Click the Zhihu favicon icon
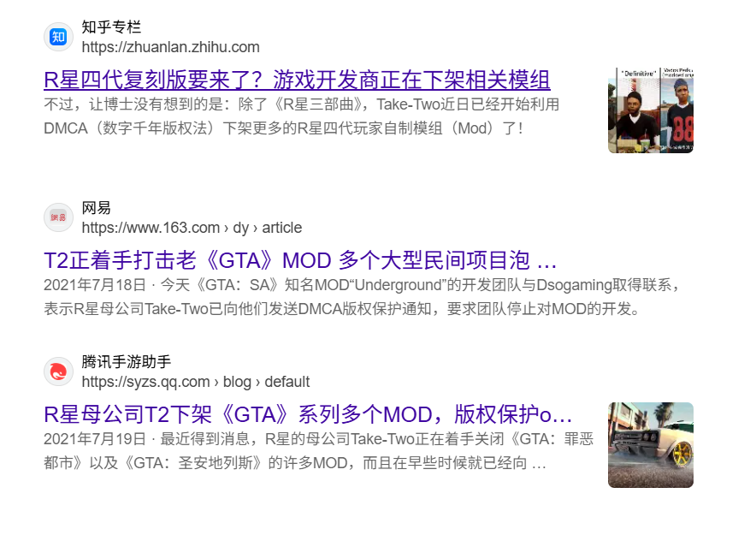The height and width of the screenshot is (535, 756). [x=58, y=37]
